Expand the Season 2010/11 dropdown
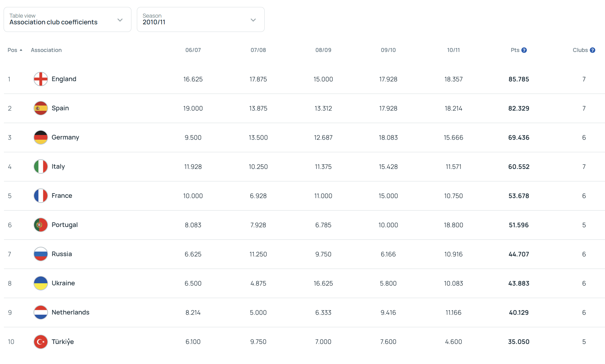The width and height of the screenshot is (605, 364). point(201,19)
